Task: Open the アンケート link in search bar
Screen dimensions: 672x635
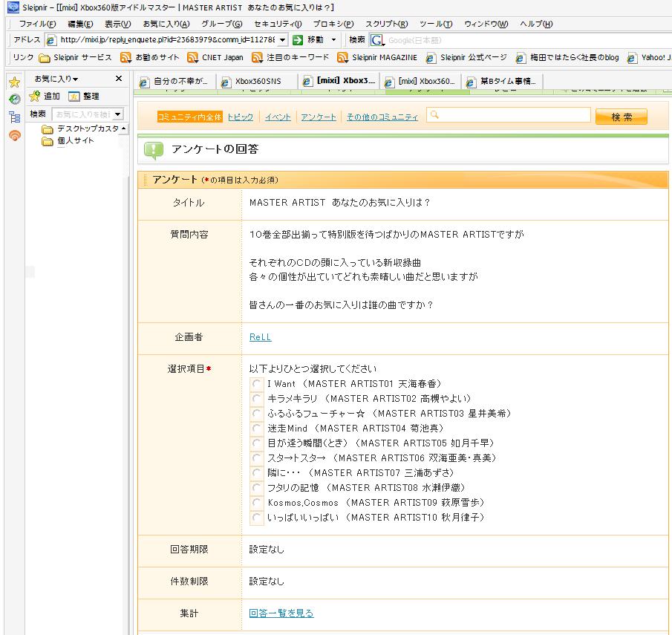Action: pos(319,117)
